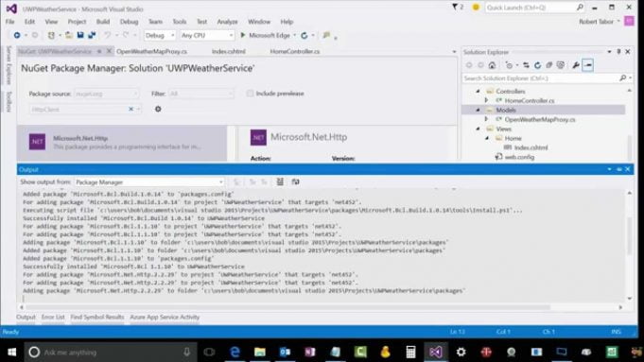Collapse the Views folder
This screenshot has height=362, width=644.
click(x=478, y=129)
